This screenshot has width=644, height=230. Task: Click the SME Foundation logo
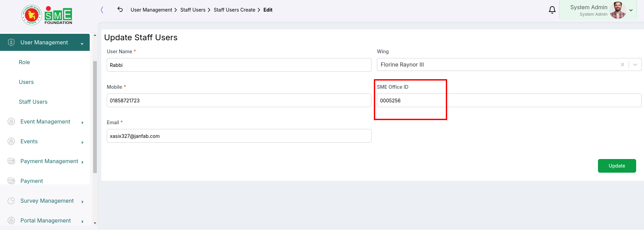[47, 15]
